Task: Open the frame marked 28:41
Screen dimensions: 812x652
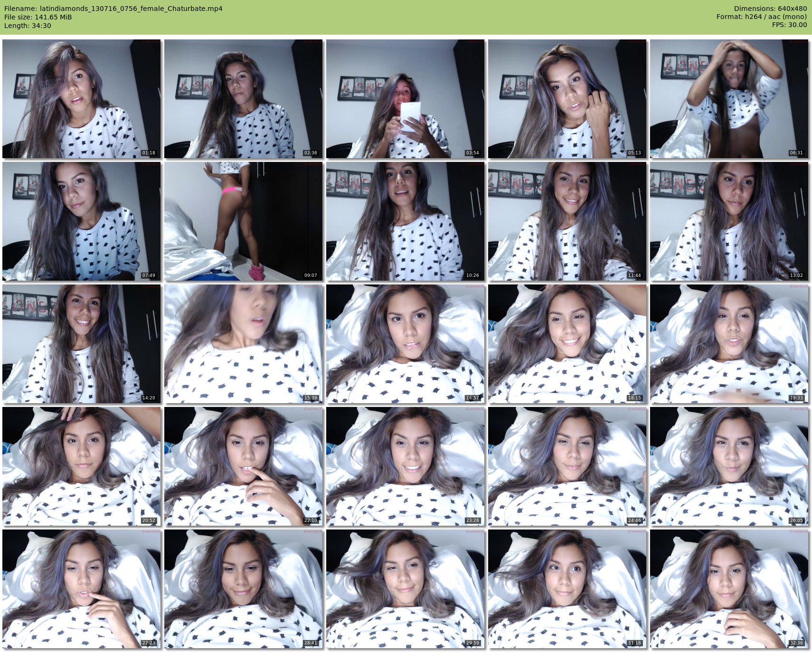Action: [243, 589]
